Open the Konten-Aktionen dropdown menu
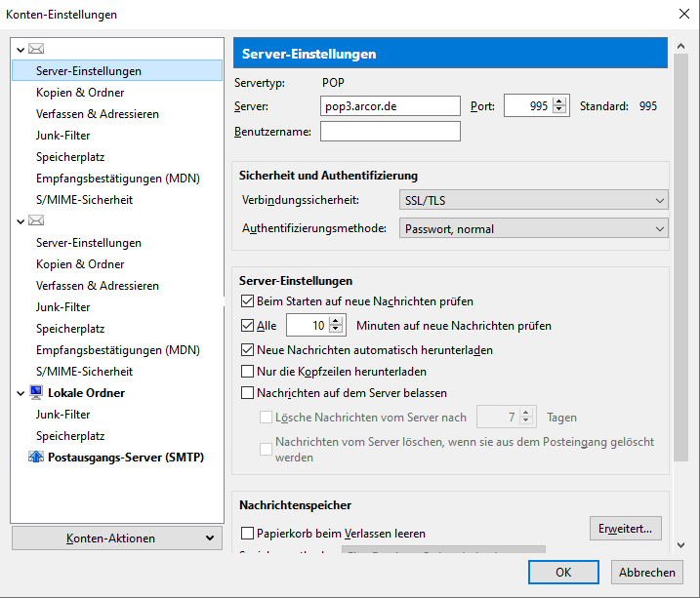 [x=117, y=538]
